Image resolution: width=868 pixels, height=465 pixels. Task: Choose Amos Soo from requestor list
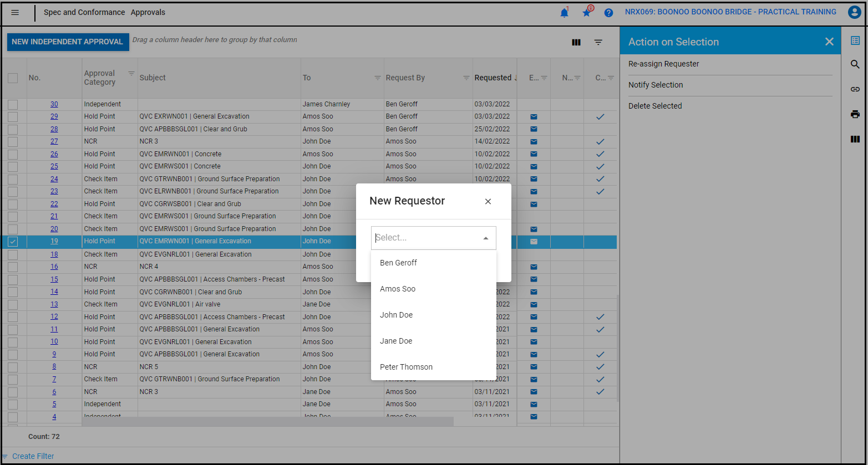click(434, 289)
